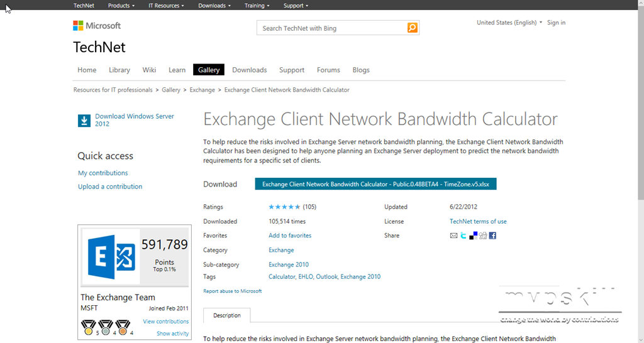Click Sign in link
Viewport: 644px width, 343px height.
coord(556,23)
